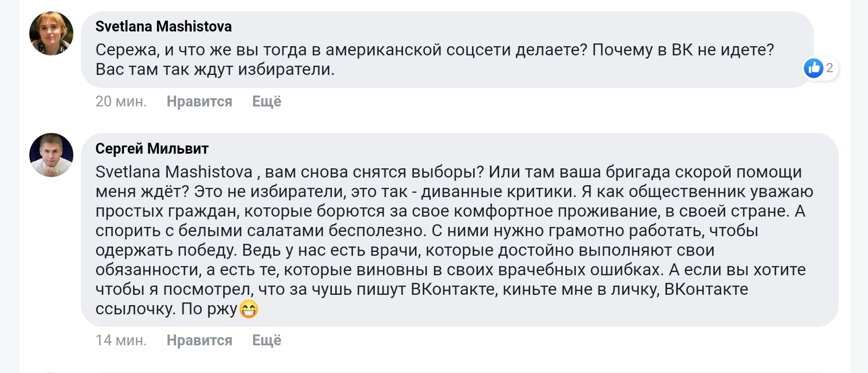Open Сергей Мильвит's profile picture
The width and height of the screenshot is (868, 373).
point(51,155)
